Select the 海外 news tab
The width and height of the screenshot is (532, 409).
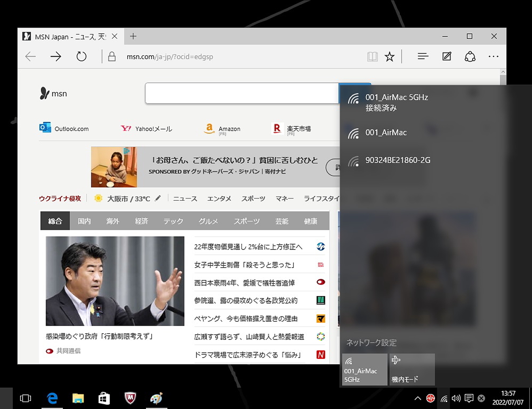pyautogui.click(x=113, y=221)
